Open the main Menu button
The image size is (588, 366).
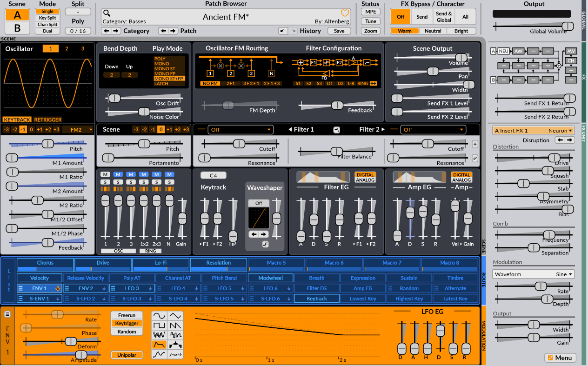click(x=560, y=358)
